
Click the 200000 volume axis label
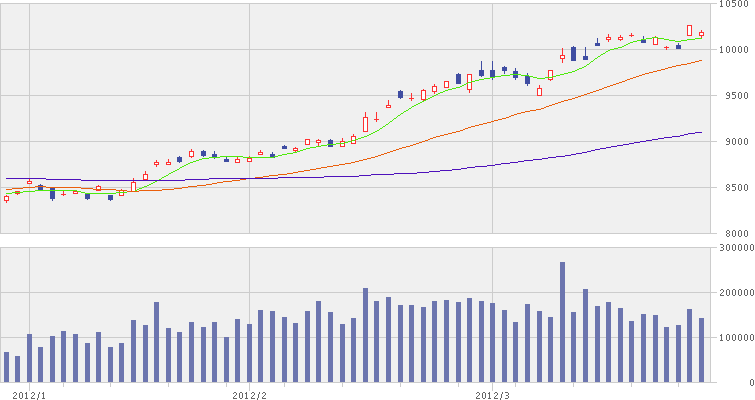(x=736, y=293)
